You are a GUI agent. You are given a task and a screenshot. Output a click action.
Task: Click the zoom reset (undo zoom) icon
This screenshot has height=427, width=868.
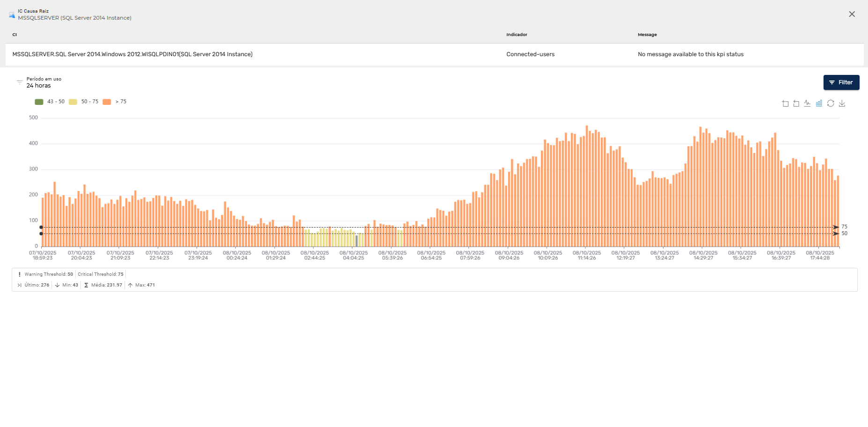click(x=796, y=103)
